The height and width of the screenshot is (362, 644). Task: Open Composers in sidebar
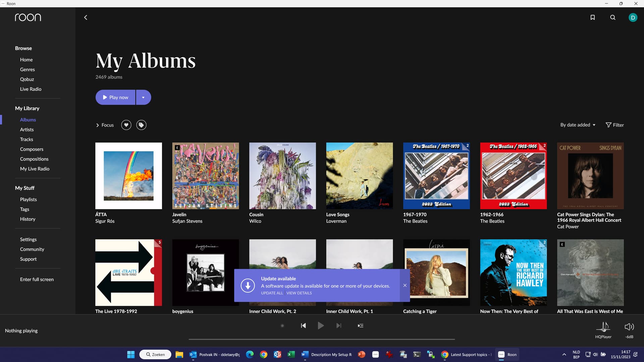pos(32,149)
